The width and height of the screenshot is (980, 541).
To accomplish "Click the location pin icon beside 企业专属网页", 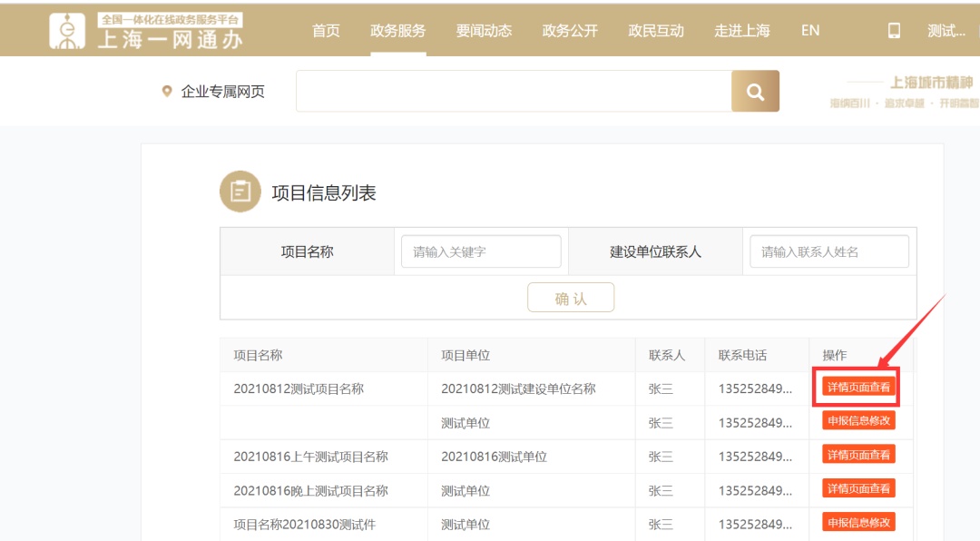I will click(167, 91).
